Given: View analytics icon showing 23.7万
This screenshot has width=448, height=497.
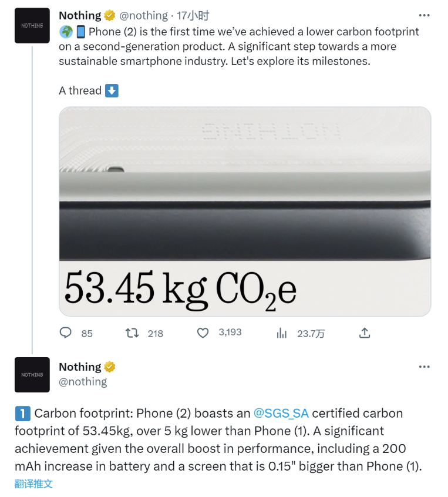Looking at the screenshot, I should pyautogui.click(x=281, y=333).
